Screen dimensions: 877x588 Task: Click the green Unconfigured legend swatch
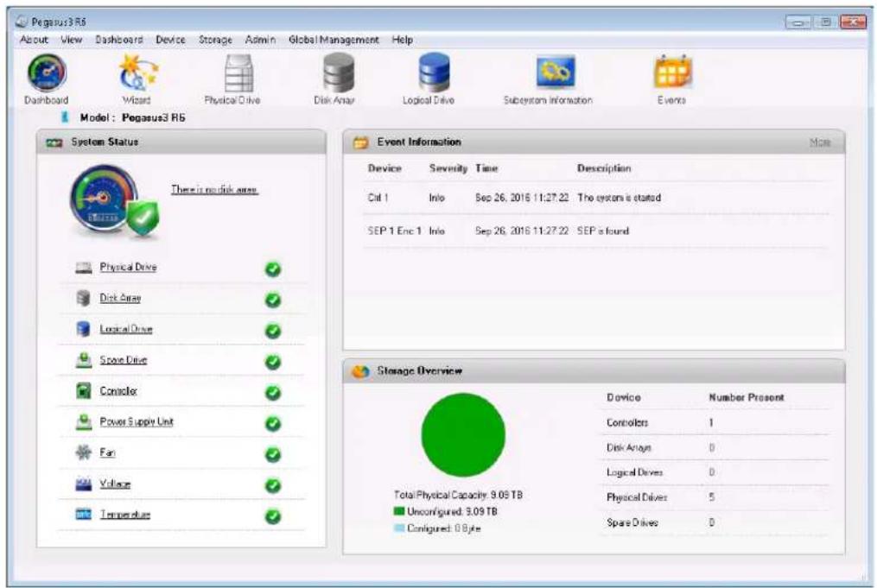point(399,511)
